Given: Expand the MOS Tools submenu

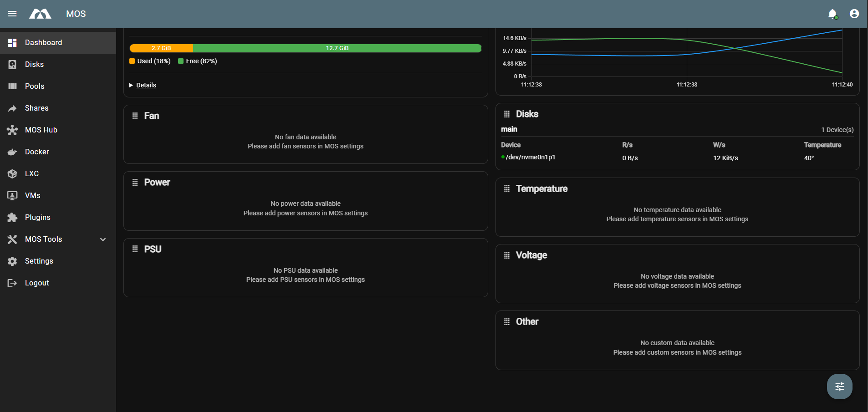Looking at the screenshot, I should pyautogui.click(x=43, y=239).
